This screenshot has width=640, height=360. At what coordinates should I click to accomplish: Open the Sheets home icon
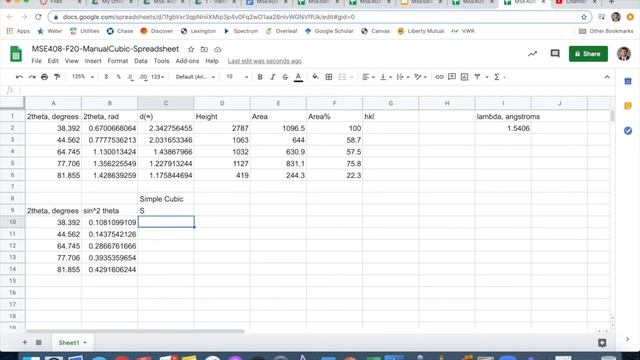click(16, 54)
